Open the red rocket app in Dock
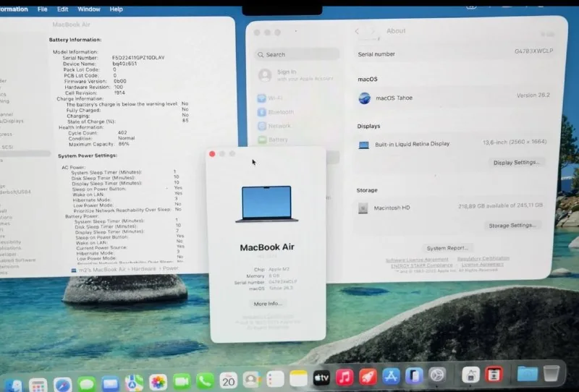The image size is (579, 392). pyautogui.click(x=368, y=377)
